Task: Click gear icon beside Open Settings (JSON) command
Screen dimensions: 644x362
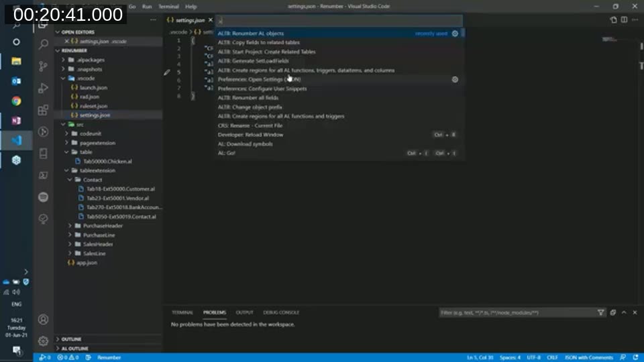Action: pos(455,80)
